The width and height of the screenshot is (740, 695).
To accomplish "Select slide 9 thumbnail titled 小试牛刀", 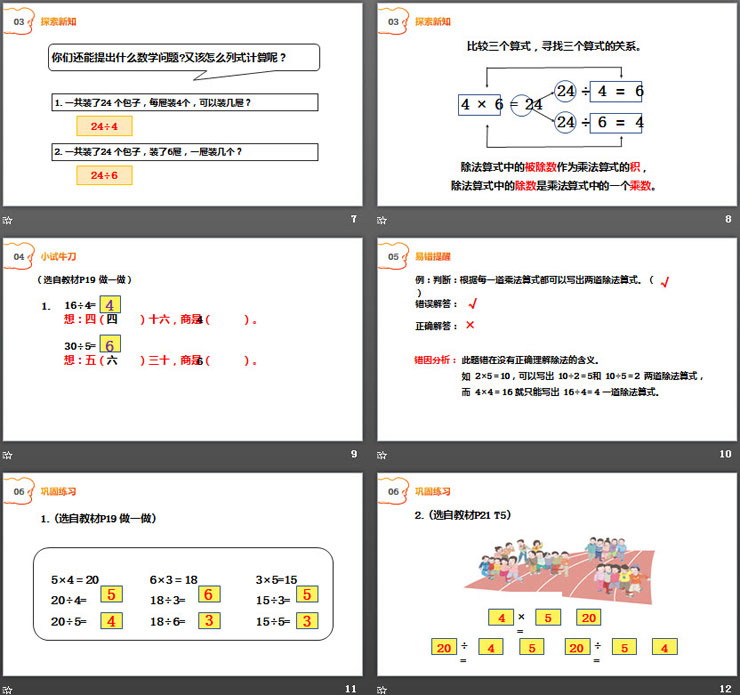I will [x=183, y=339].
